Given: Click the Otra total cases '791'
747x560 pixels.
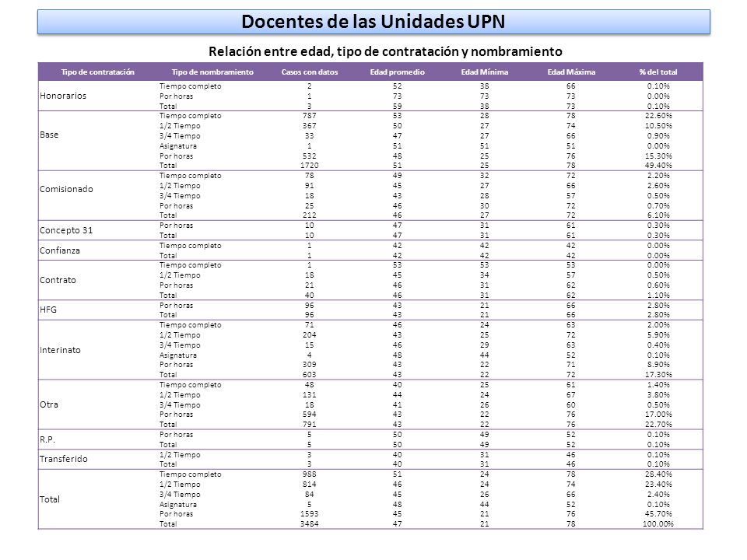Looking at the screenshot, I should point(309,425).
